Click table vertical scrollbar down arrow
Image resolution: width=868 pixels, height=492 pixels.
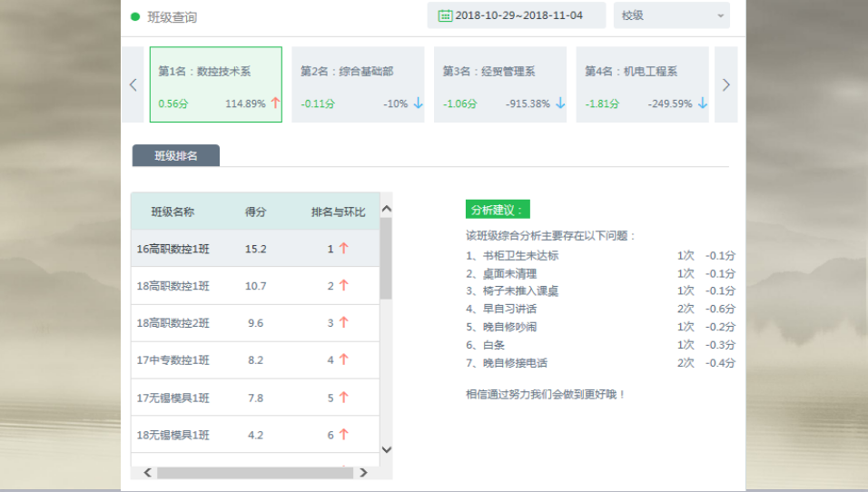[386, 449]
